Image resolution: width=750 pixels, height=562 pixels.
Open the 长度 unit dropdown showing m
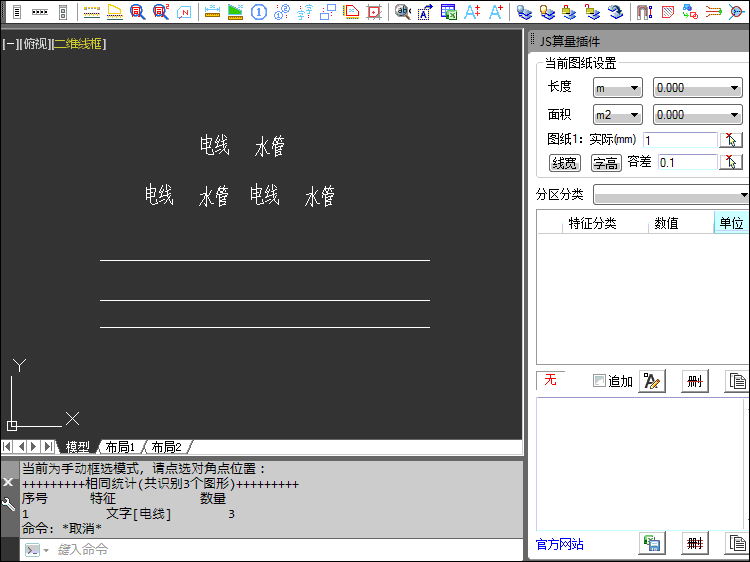tap(617, 88)
